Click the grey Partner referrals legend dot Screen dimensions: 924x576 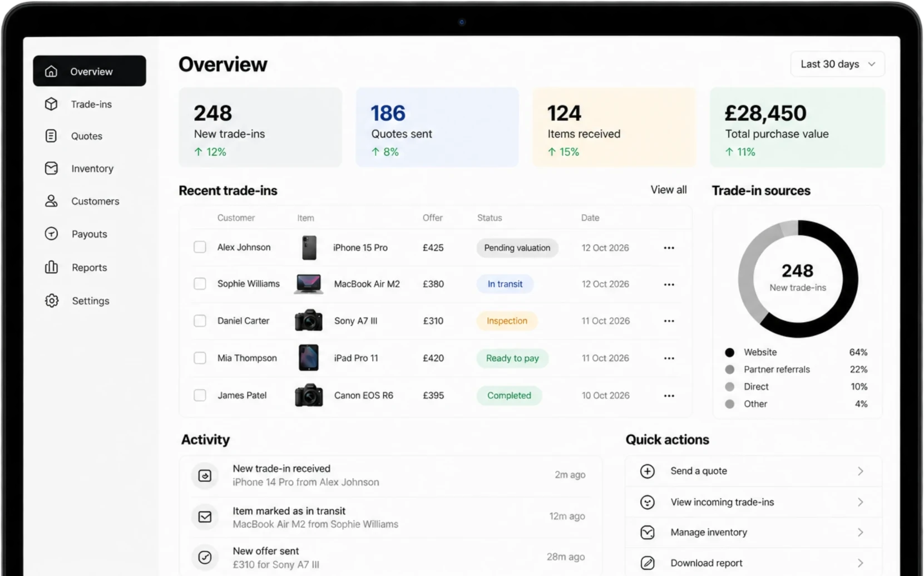click(x=730, y=370)
